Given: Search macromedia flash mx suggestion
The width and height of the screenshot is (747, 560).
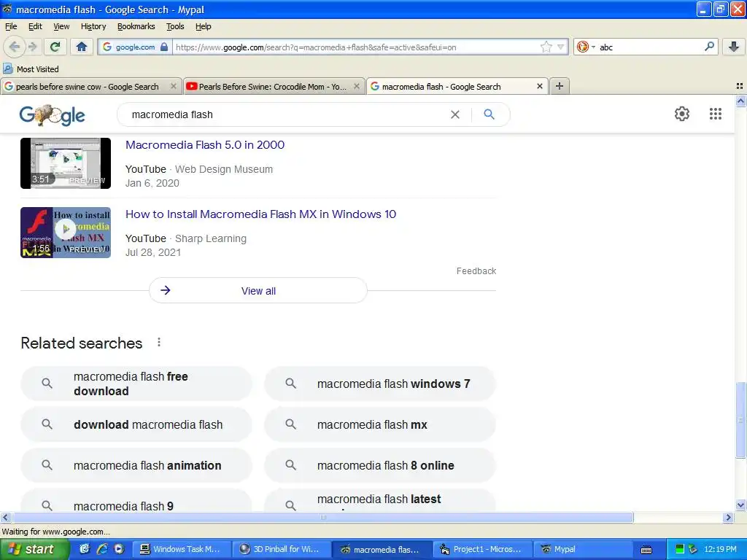Looking at the screenshot, I should tap(380, 425).
